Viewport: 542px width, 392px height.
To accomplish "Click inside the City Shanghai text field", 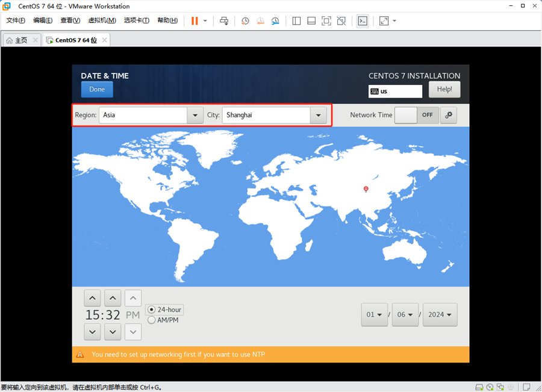I will click(x=267, y=115).
